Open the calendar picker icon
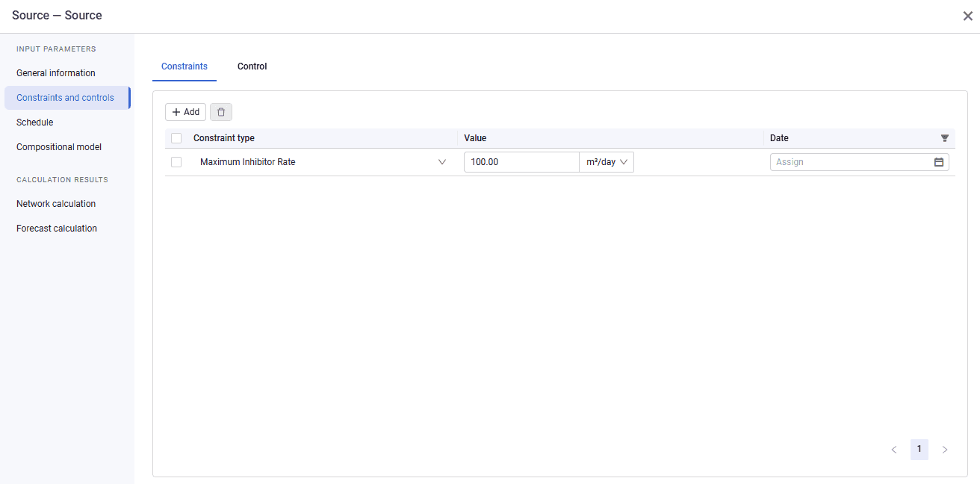This screenshot has height=484, width=980. tap(939, 162)
